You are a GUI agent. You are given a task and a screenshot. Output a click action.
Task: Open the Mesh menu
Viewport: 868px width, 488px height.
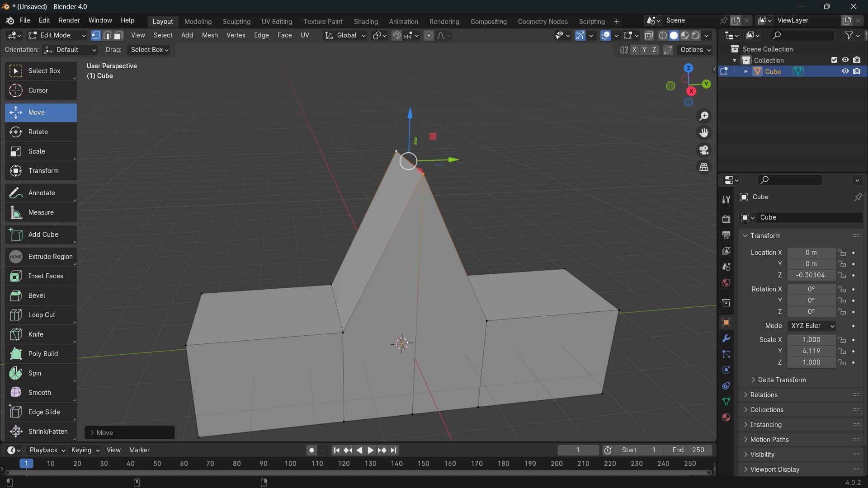point(209,35)
